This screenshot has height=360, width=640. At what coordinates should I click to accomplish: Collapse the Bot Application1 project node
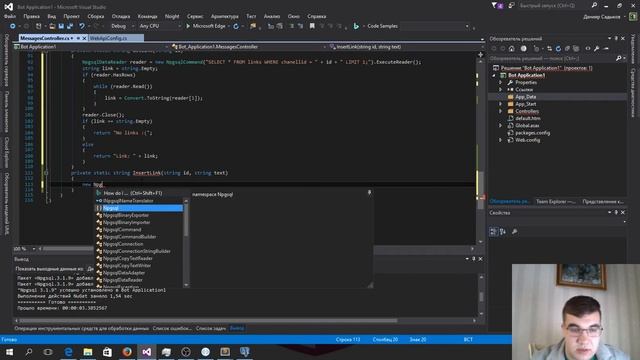(x=494, y=76)
